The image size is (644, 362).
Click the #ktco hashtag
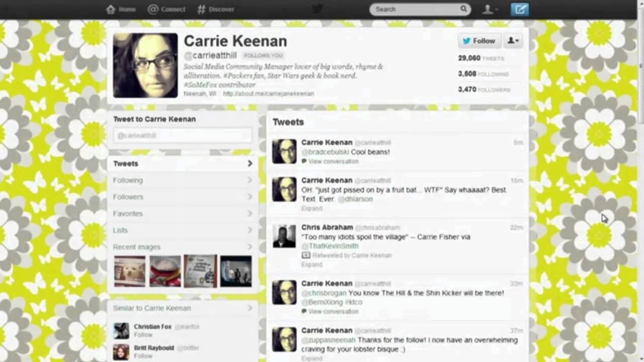(x=353, y=302)
